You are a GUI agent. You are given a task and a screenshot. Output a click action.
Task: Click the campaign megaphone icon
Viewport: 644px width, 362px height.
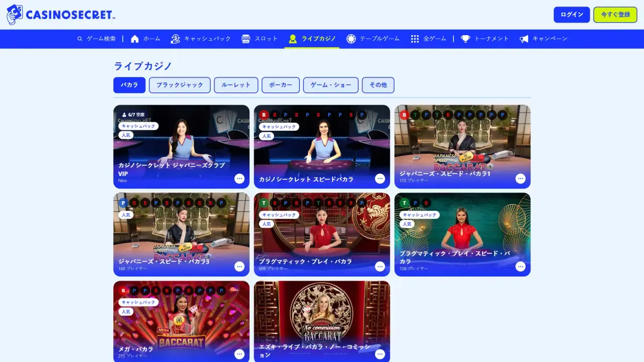pyautogui.click(x=524, y=39)
